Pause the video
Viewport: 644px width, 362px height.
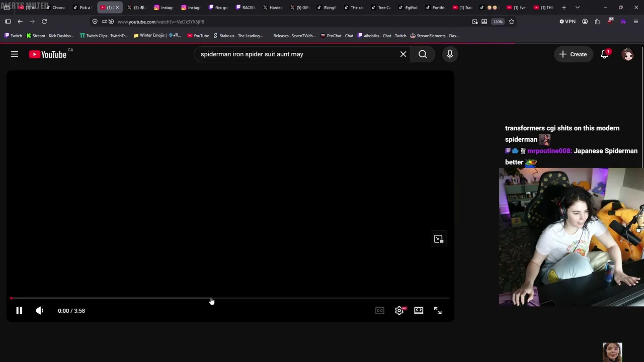19,311
